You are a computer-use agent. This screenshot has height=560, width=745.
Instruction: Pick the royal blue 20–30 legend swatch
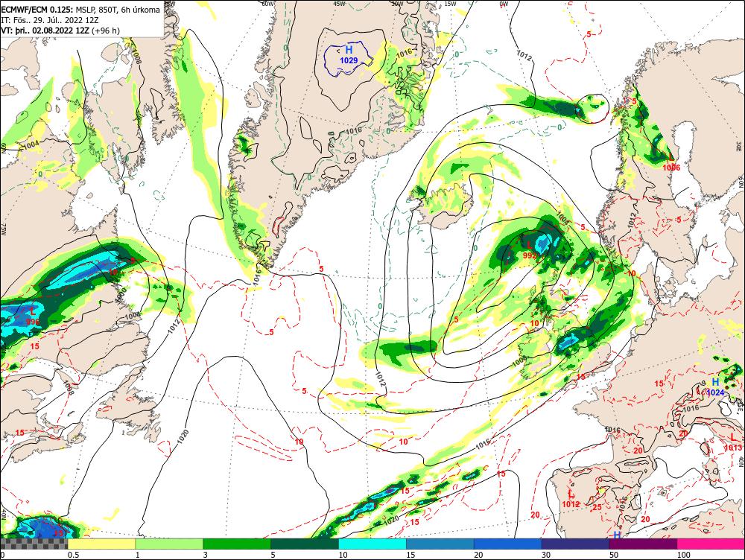point(508,544)
